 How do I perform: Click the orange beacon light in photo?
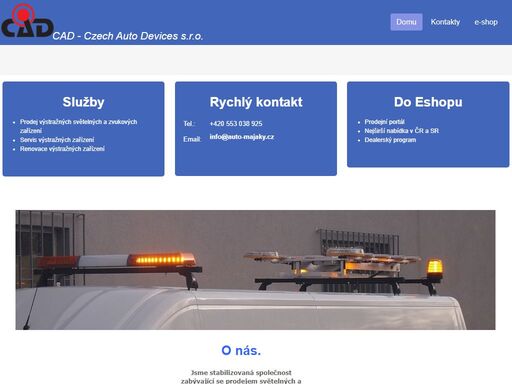click(434, 268)
